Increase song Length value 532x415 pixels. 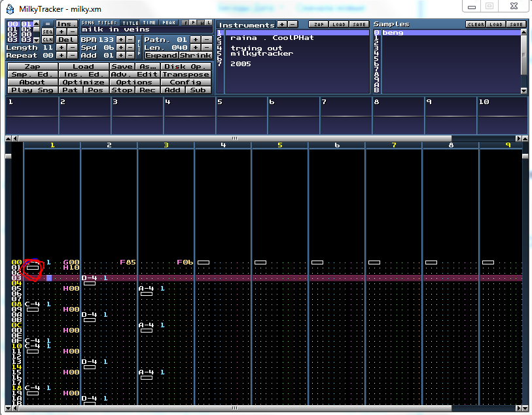(x=61, y=48)
